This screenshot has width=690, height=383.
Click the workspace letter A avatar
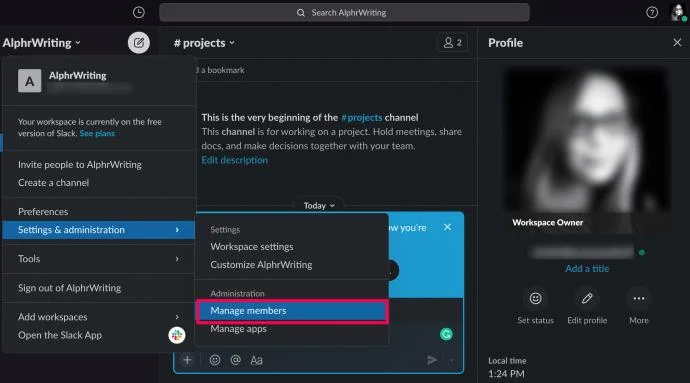tap(29, 81)
